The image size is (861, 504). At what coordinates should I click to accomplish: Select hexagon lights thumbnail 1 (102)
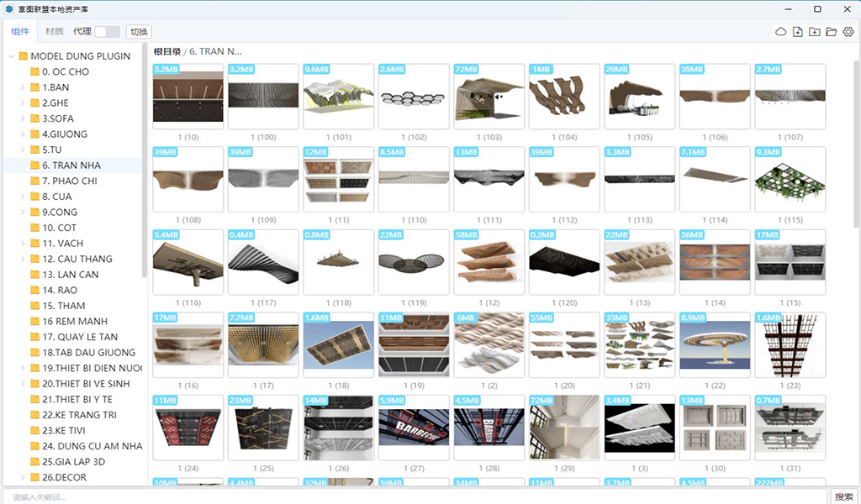tap(414, 97)
